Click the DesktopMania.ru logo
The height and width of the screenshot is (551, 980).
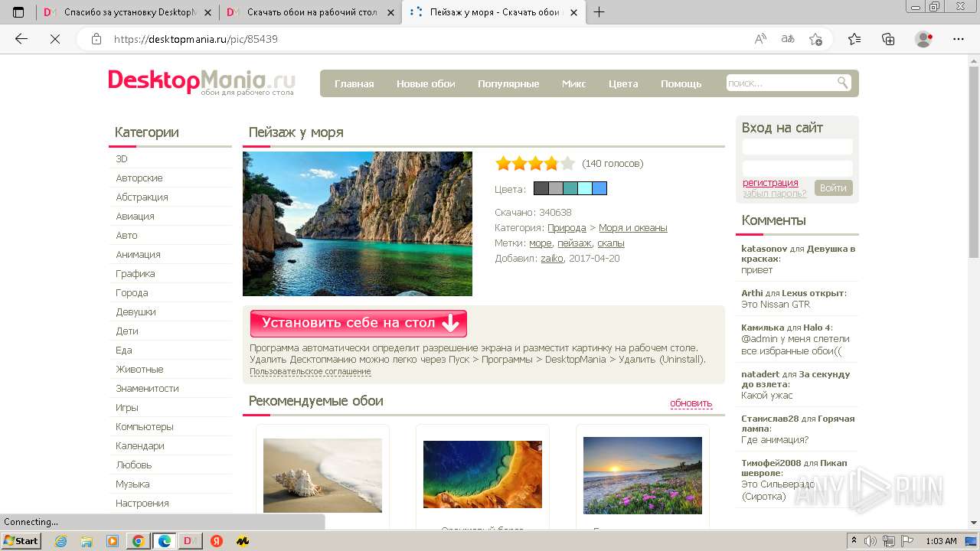point(201,81)
